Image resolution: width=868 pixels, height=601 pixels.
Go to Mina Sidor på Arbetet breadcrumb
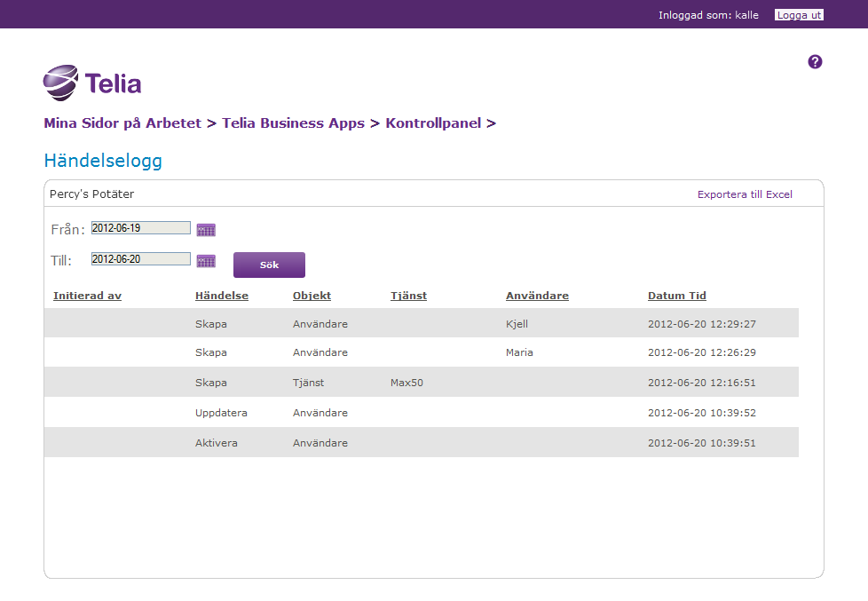(x=122, y=123)
